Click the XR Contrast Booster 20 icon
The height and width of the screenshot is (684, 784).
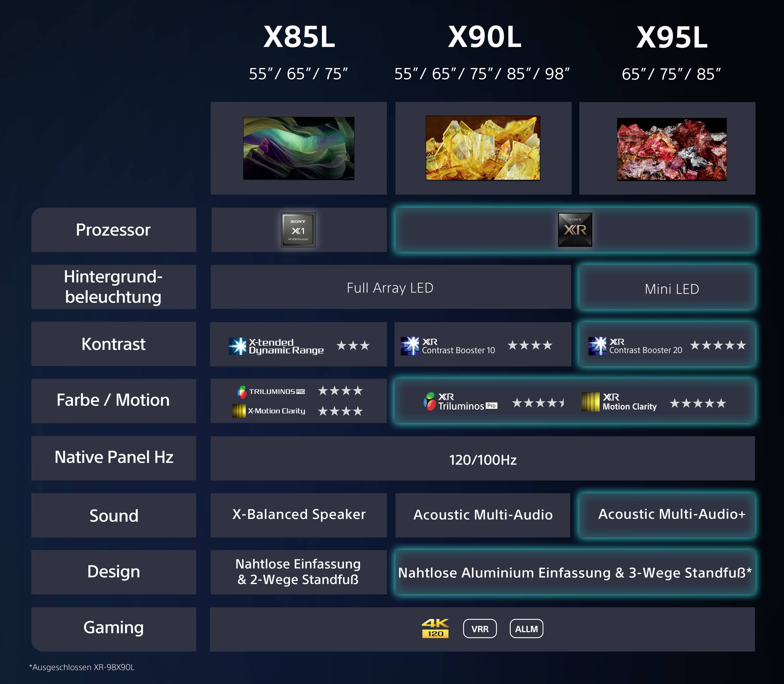[x=635, y=346]
